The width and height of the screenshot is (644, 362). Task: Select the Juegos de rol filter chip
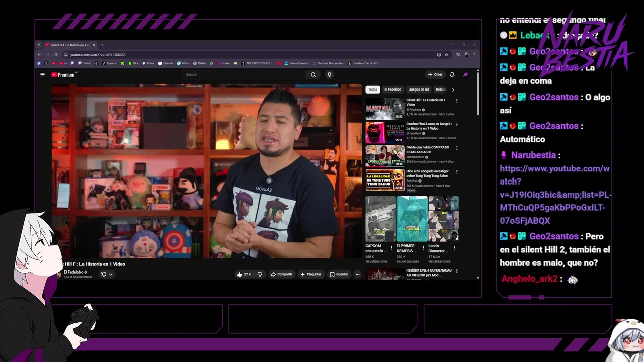pyautogui.click(x=419, y=89)
